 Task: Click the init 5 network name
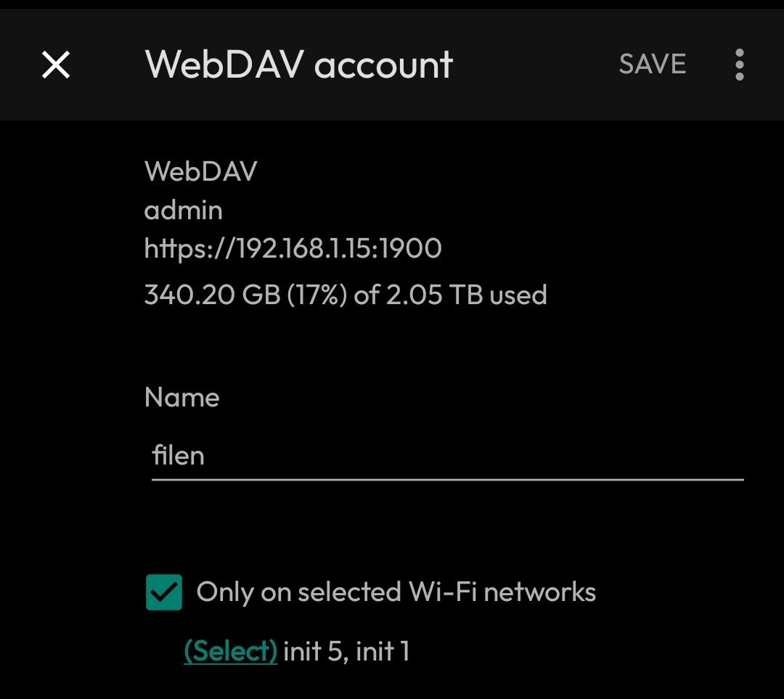click(312, 651)
